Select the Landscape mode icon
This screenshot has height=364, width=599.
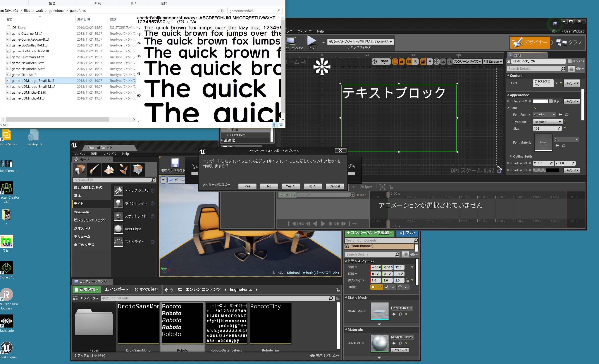point(109,169)
